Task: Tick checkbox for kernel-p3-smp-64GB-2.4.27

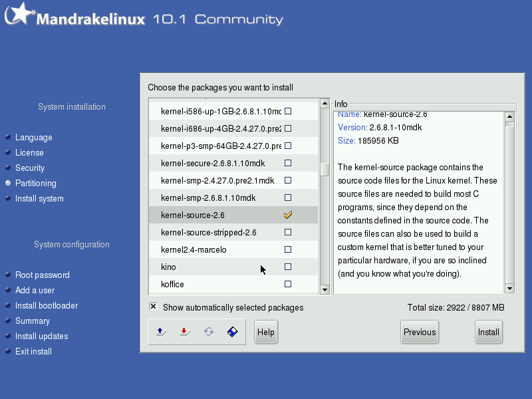Action: click(x=288, y=146)
